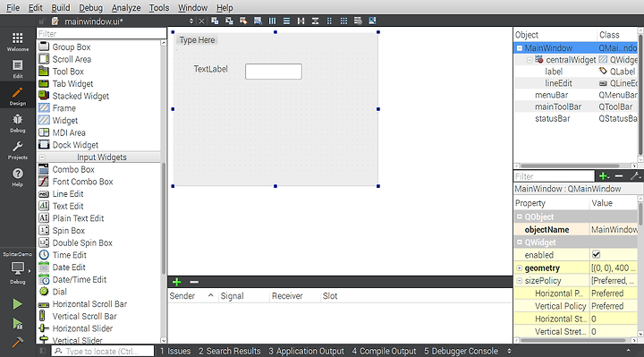The image size is (644, 357).
Task: Open the Projects mode
Action: pos(18,150)
